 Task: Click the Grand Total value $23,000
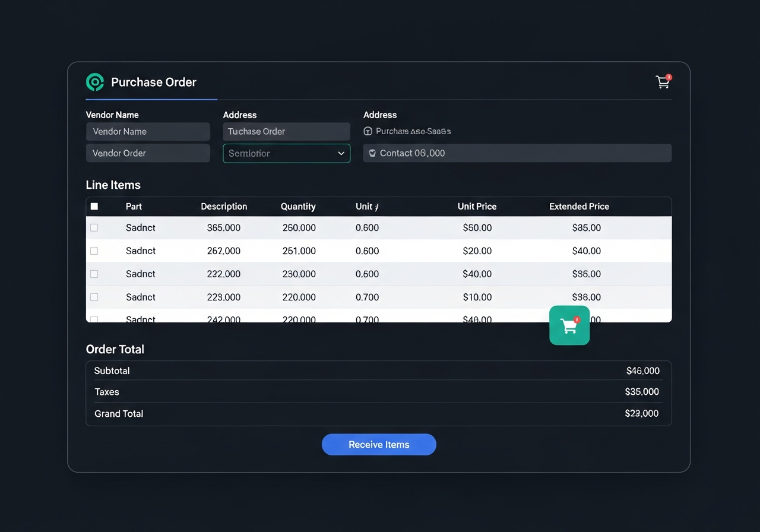642,413
